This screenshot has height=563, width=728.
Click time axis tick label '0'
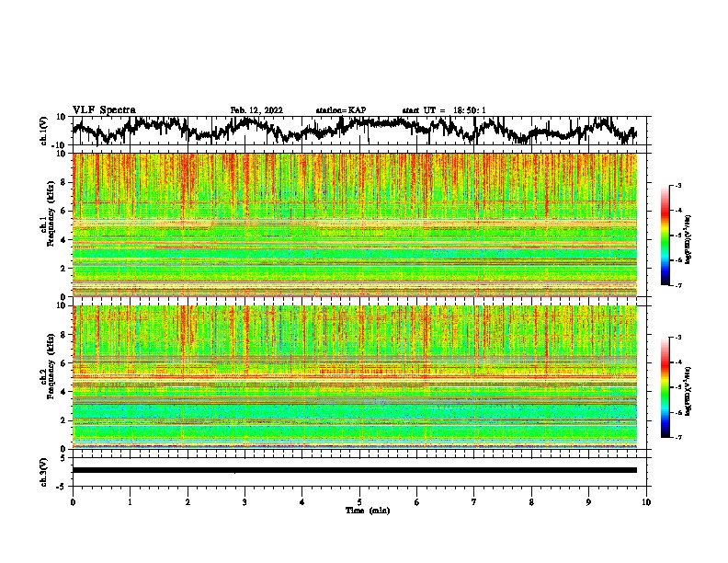[73, 502]
